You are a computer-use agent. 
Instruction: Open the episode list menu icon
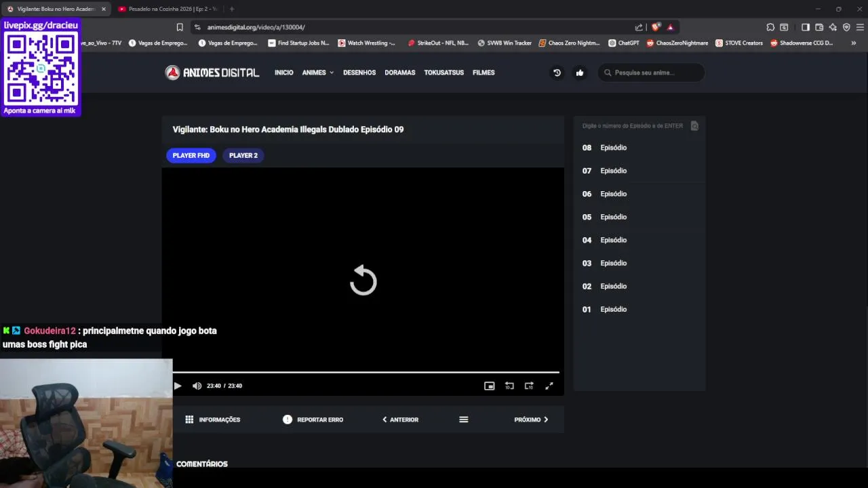464,420
